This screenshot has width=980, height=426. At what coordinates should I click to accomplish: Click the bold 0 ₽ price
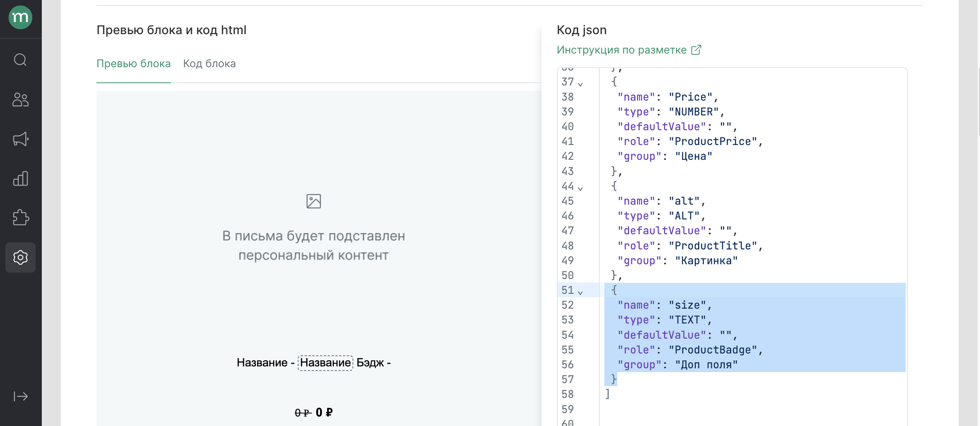click(324, 412)
